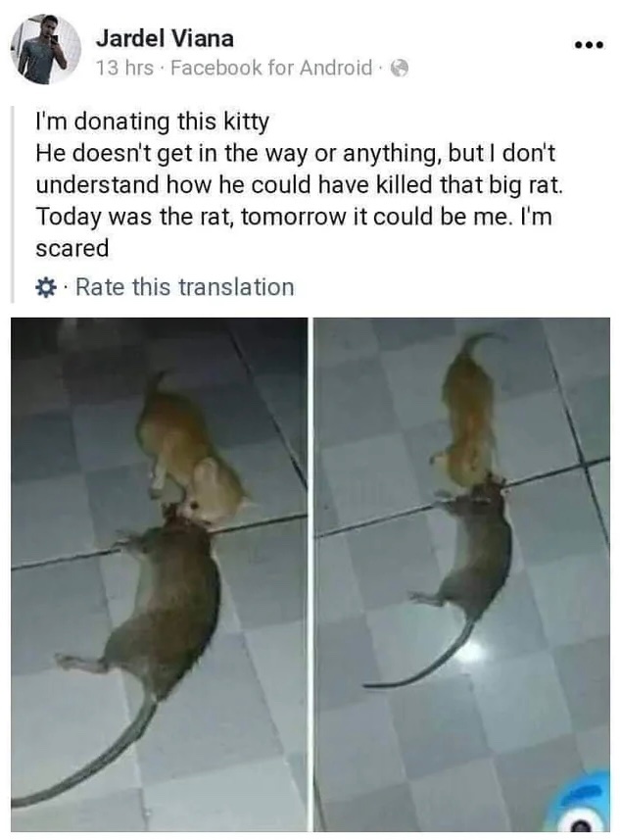Click the gear icon beside Rate this translation
Viewport: 620px width, 840px height.
click(45, 288)
